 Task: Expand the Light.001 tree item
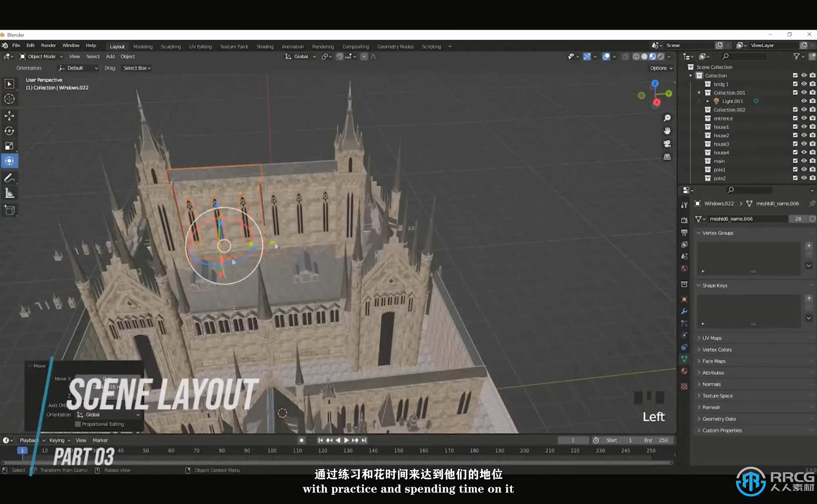click(x=708, y=101)
